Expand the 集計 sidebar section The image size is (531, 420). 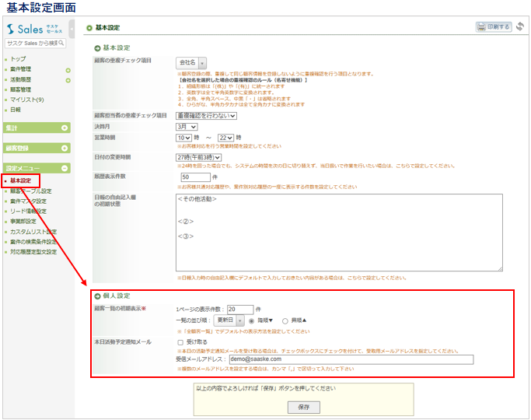tap(66, 128)
